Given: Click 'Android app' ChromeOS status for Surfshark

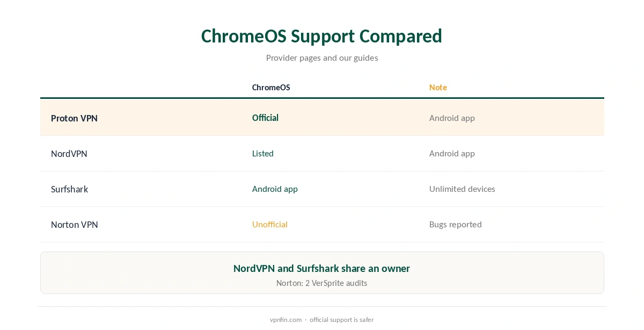Looking at the screenshot, I should [x=275, y=189].
